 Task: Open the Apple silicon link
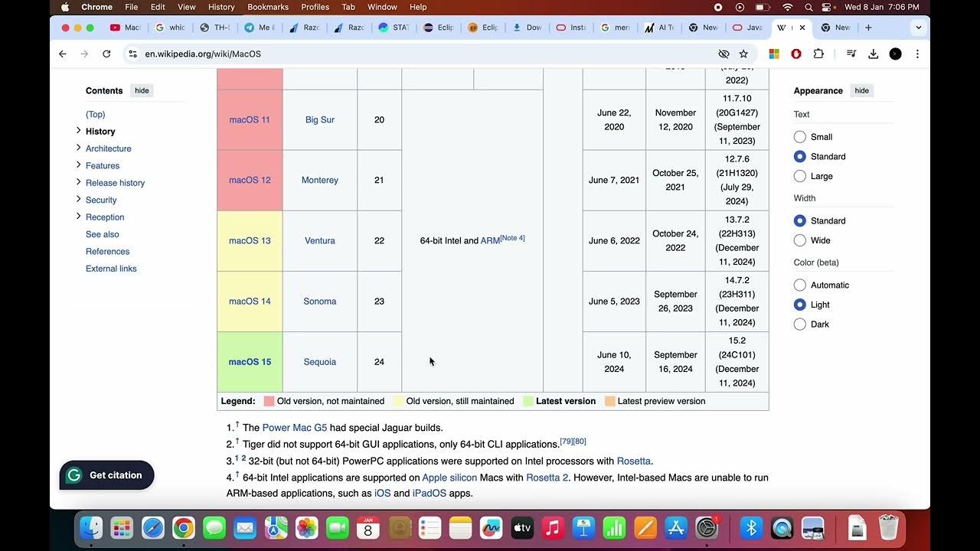click(449, 478)
